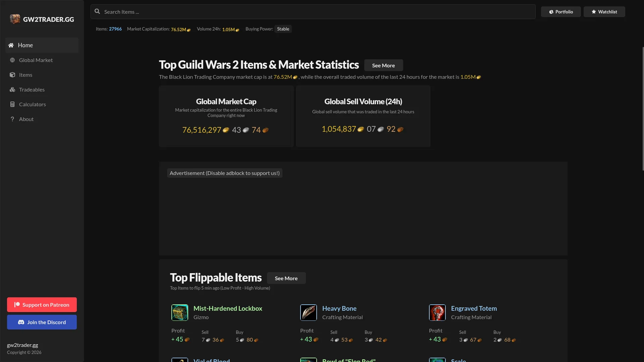Click See More next to Top Flippable Items
The image size is (644, 362).
point(286,278)
